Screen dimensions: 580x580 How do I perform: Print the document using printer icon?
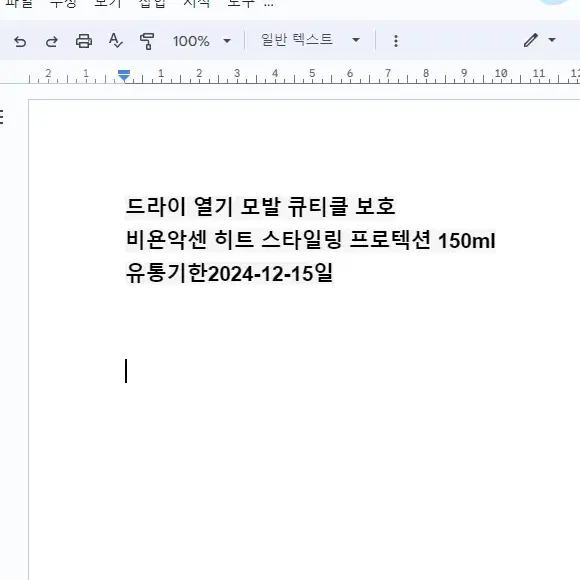coord(84,41)
